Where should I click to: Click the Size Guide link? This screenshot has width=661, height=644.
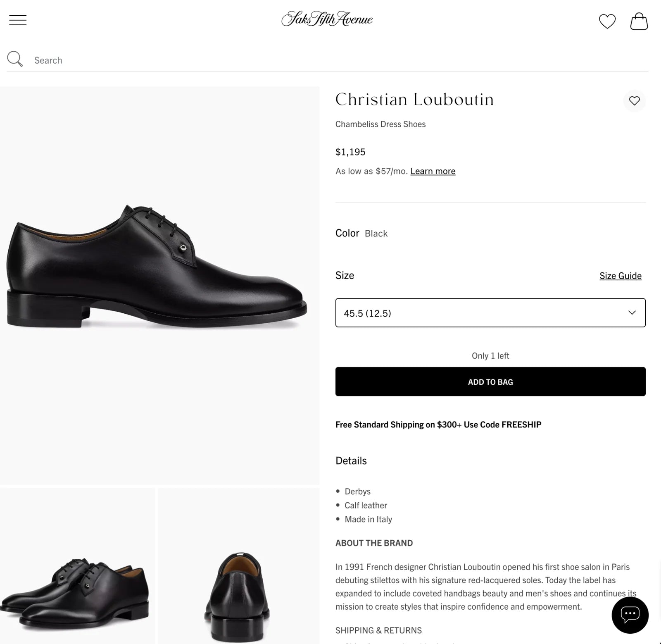click(x=620, y=275)
